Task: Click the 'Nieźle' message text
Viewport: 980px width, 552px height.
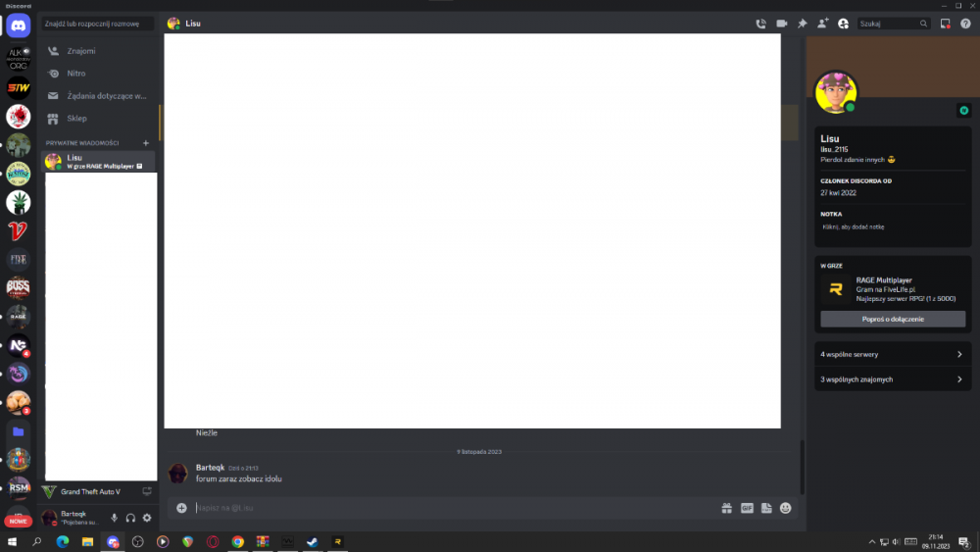Action: coord(206,432)
